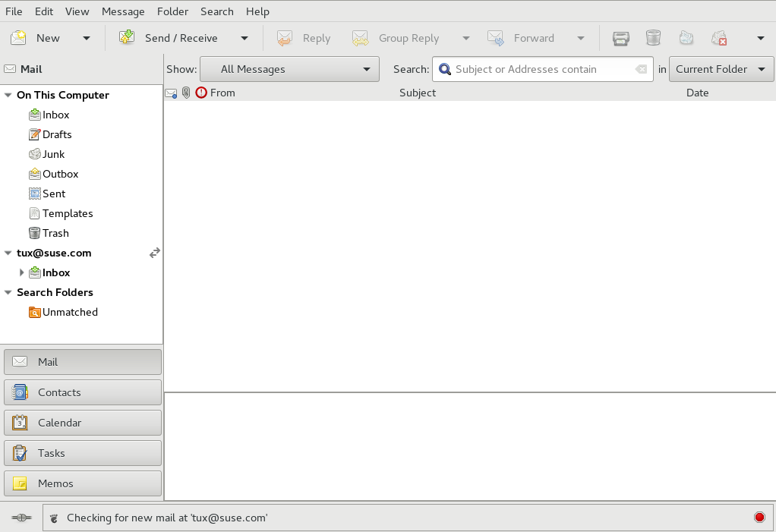
Task: Open the Current Folder search scope dropdown
Action: tap(721, 69)
